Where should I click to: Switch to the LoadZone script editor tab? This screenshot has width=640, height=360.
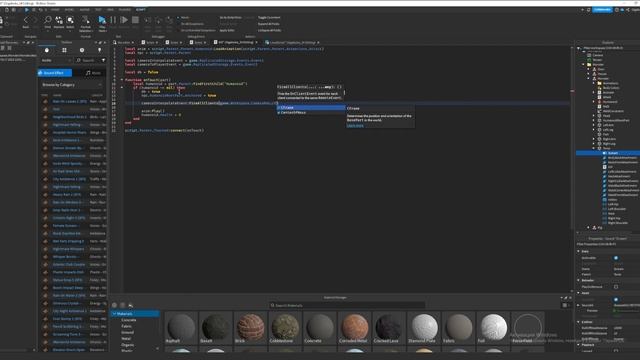(292, 42)
